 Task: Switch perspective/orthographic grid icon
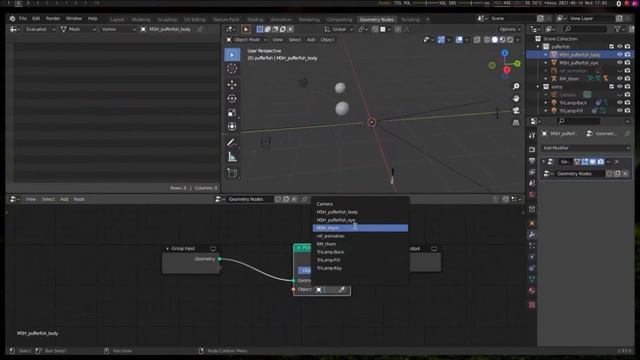516,122
